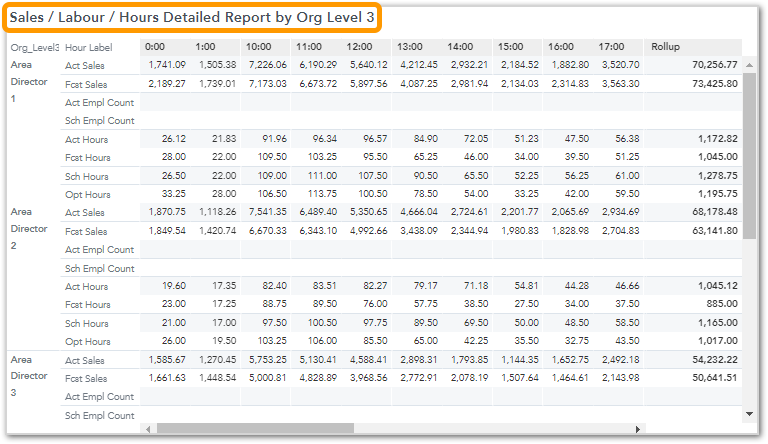Sort by the Rollup column header
The image size is (768, 444).
pyautogui.click(x=665, y=47)
